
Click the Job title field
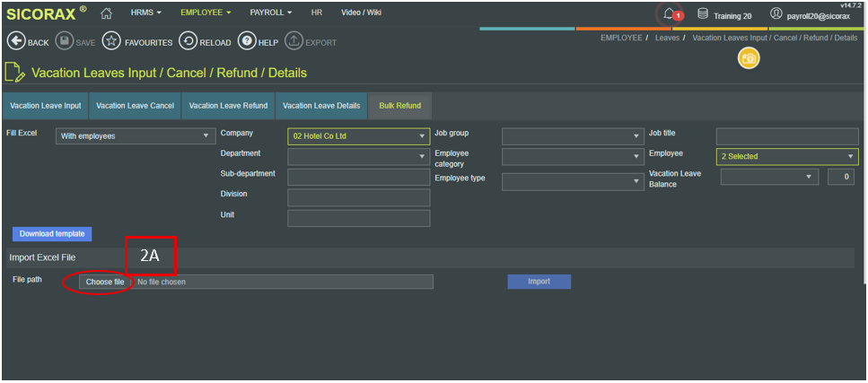tap(787, 136)
